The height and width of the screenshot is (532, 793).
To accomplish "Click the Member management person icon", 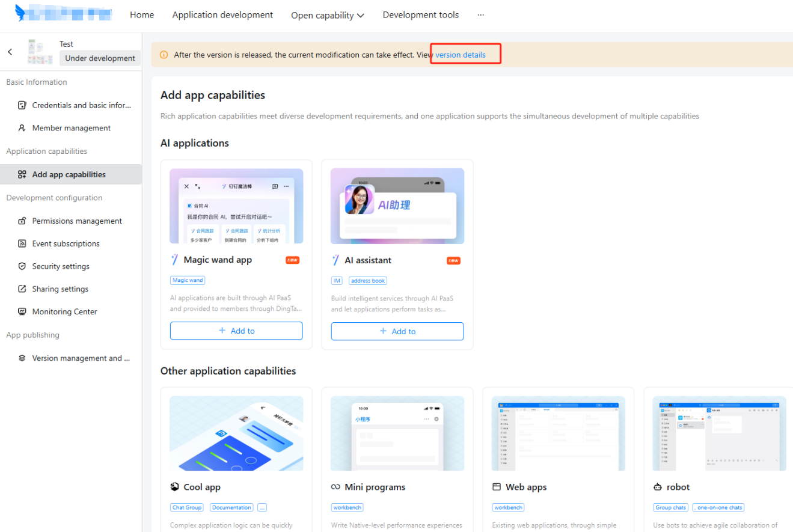I will [x=22, y=128].
